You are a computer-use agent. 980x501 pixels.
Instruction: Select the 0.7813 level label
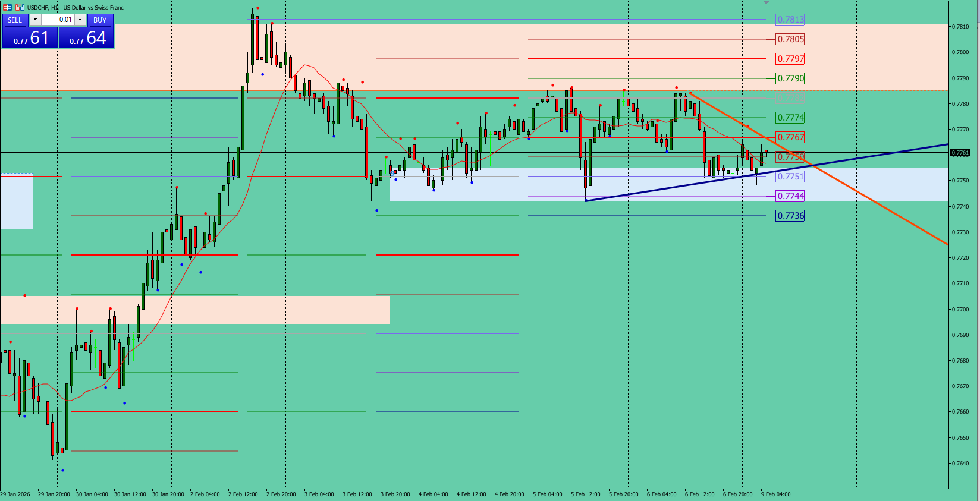(x=790, y=20)
